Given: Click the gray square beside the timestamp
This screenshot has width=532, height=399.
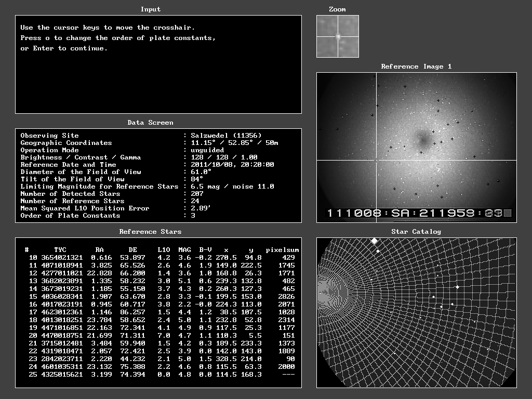Looking at the screenshot, I should (x=508, y=213).
